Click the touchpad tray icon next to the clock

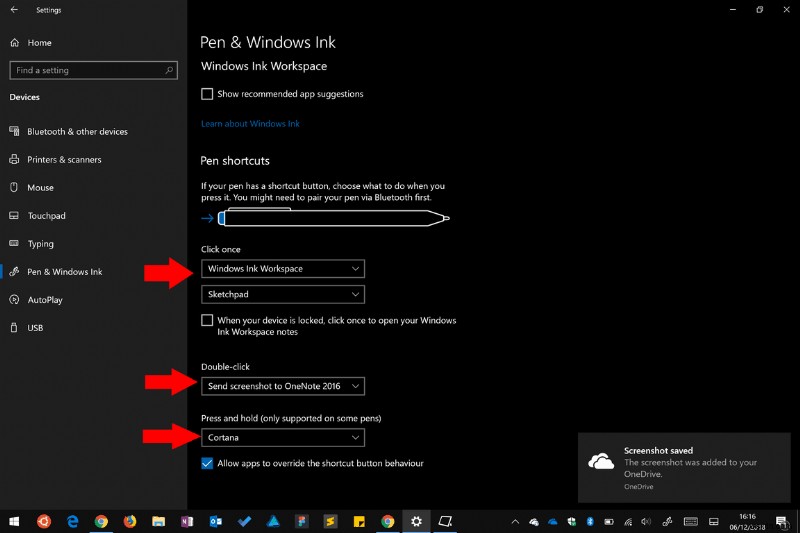[x=714, y=521]
